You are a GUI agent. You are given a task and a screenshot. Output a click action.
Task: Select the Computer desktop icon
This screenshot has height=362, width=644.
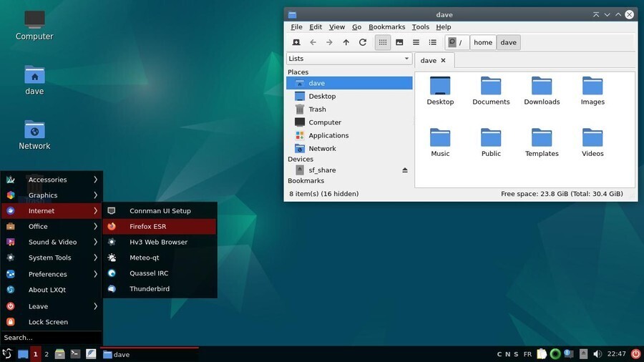tap(34, 26)
